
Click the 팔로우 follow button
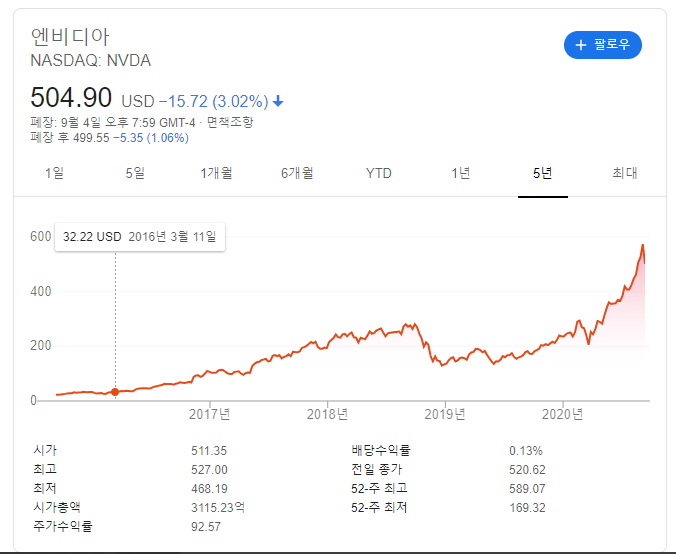tap(602, 45)
